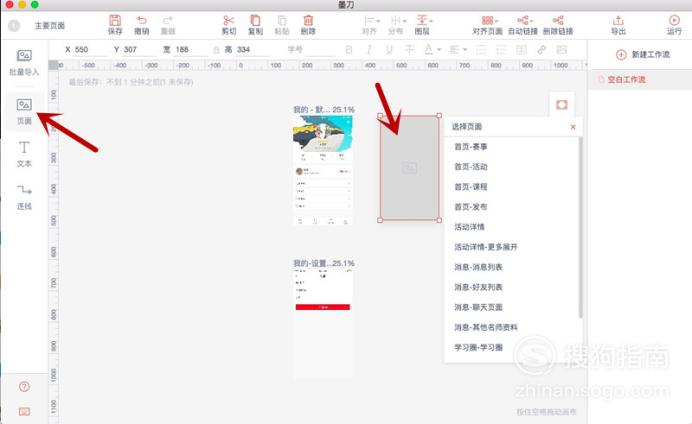Viewport: 692px width, 424px height.
Task: Toggle Italic formatting
Action: (x=369, y=50)
